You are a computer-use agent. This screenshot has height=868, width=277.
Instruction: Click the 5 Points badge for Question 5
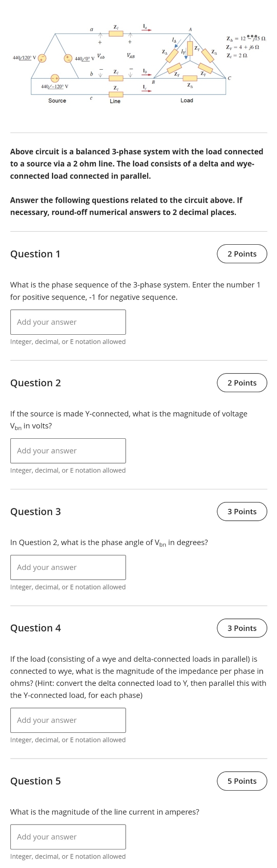click(242, 781)
